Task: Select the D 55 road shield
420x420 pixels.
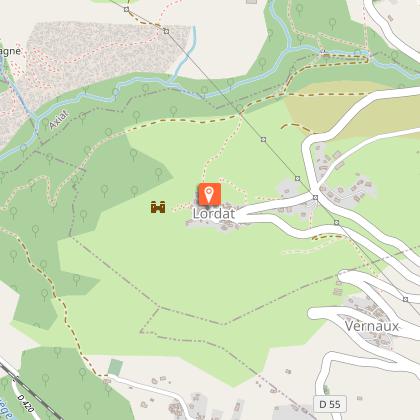Action: pos(330,404)
